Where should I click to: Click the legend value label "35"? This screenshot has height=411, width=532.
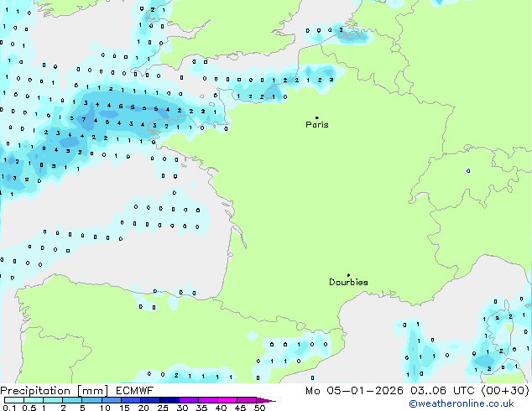pyautogui.click(x=201, y=408)
